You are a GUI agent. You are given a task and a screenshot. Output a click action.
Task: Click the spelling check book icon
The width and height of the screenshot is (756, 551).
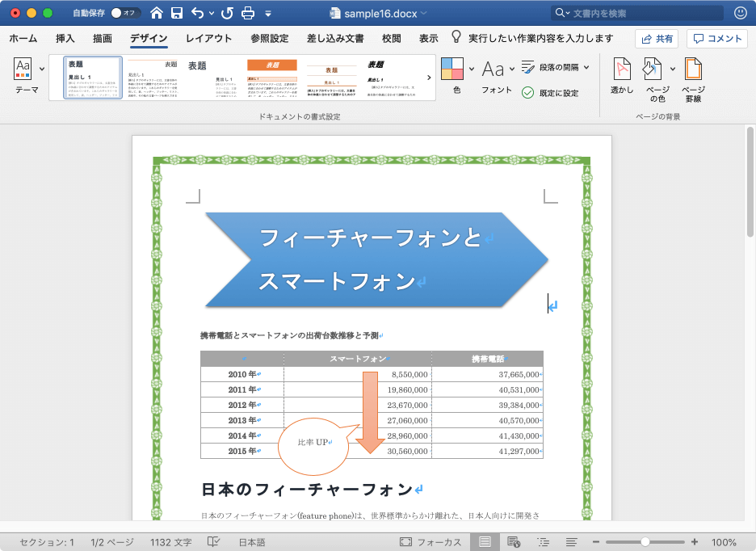[x=213, y=542]
